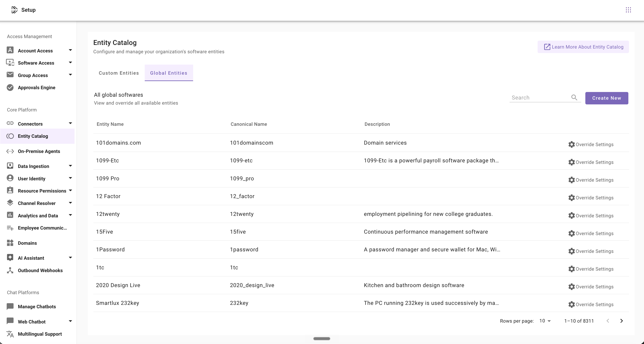This screenshot has height=344, width=644.
Task: Click Override Settings for Smartlux 232key
Action: pos(591,304)
